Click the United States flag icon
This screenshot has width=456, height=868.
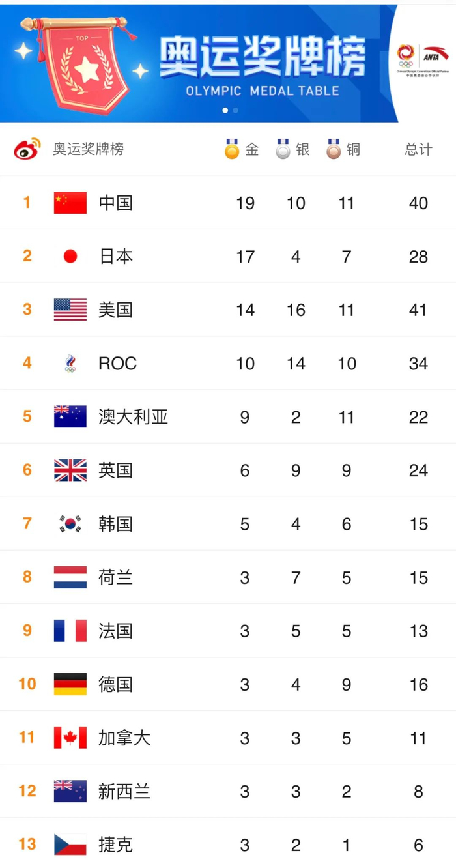(70, 310)
